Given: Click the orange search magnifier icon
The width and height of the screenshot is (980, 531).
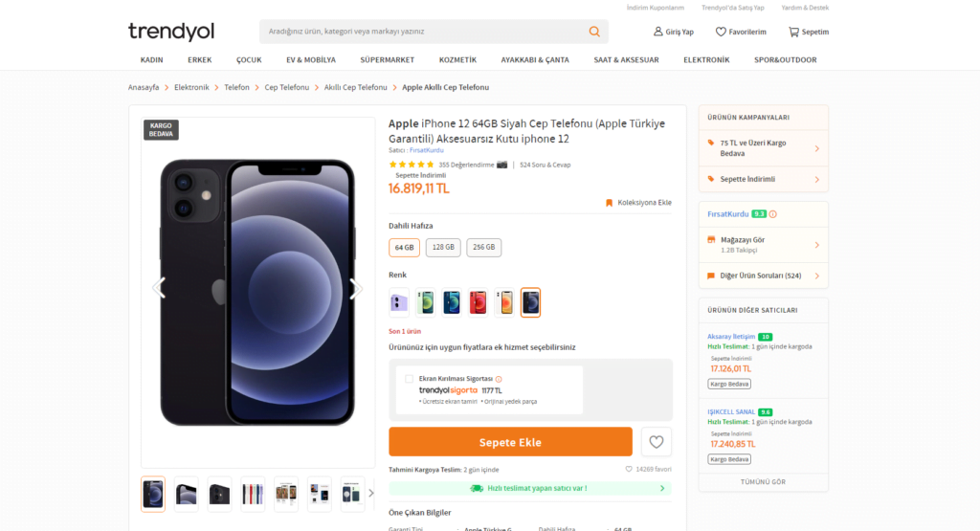Looking at the screenshot, I should point(594,32).
